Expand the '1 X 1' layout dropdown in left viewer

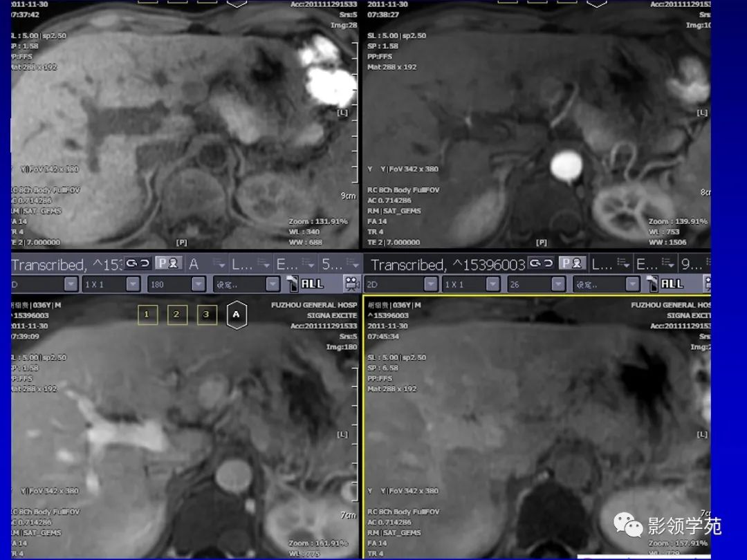click(133, 284)
